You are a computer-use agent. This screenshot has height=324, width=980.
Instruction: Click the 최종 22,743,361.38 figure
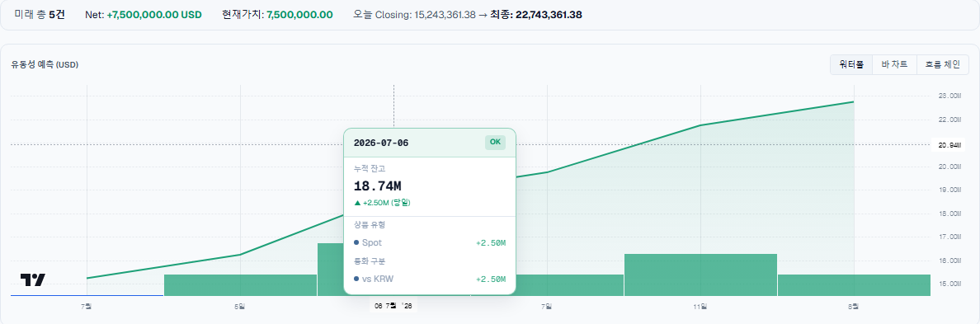click(536, 14)
